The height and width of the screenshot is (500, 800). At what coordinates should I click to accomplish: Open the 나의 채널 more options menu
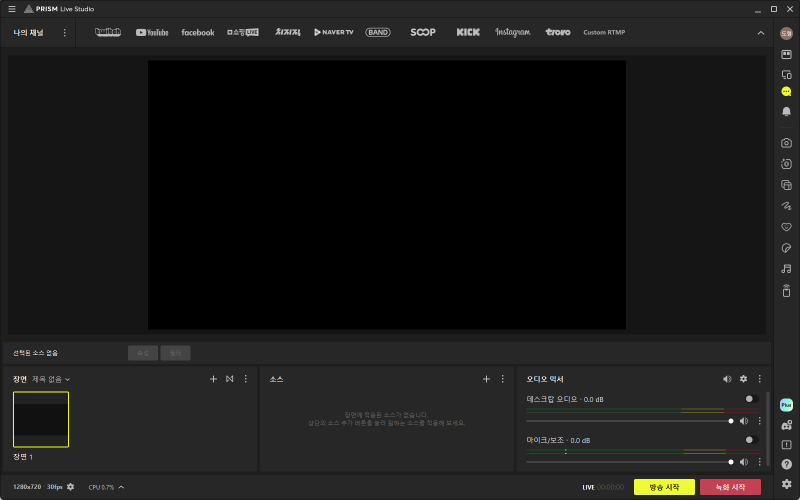click(64, 33)
